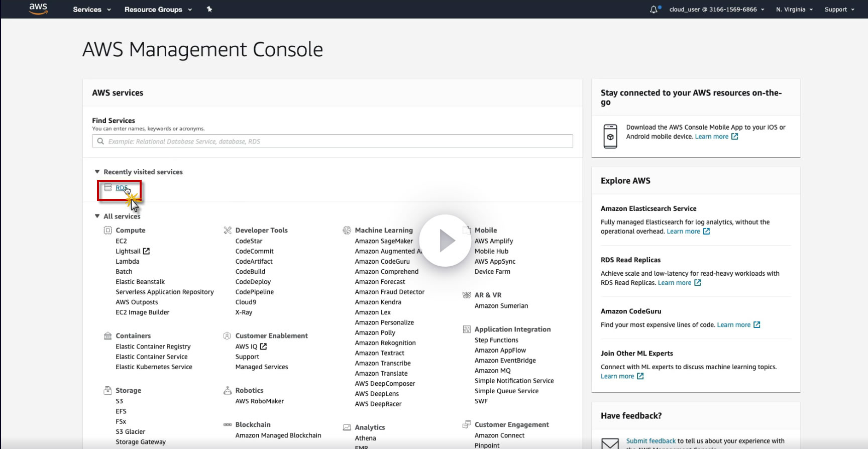Image resolution: width=868 pixels, height=449 pixels.
Task: Collapse the All services section
Action: pyautogui.click(x=97, y=216)
